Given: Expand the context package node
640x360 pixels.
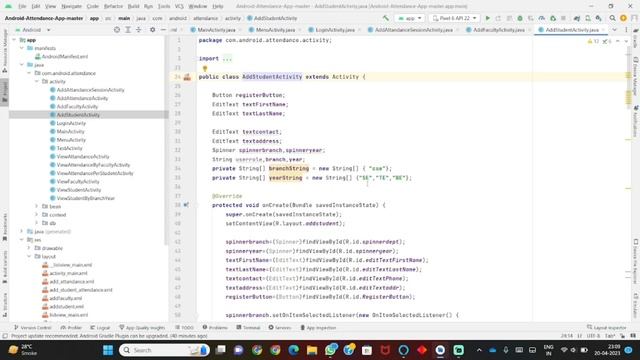Looking at the screenshot, I should click(x=37, y=215).
